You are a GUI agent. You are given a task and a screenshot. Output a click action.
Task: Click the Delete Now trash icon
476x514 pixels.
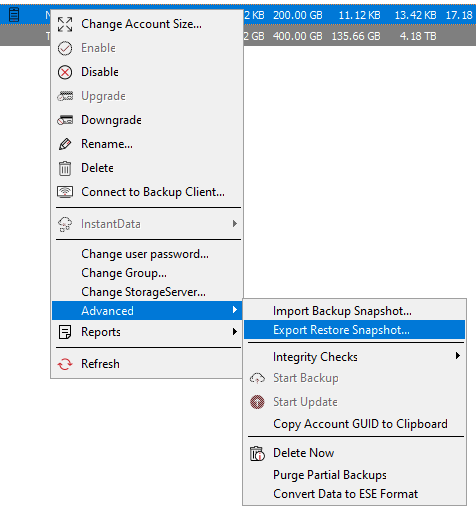point(257,453)
